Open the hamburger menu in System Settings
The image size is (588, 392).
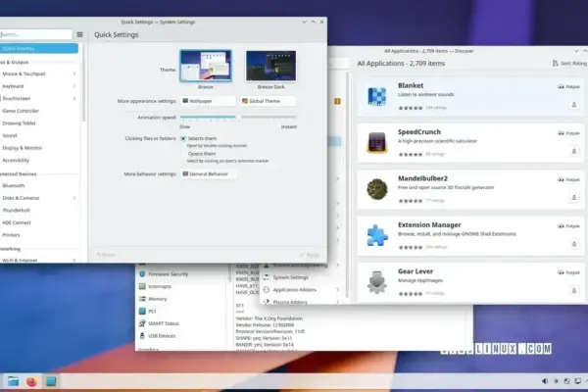79,34
